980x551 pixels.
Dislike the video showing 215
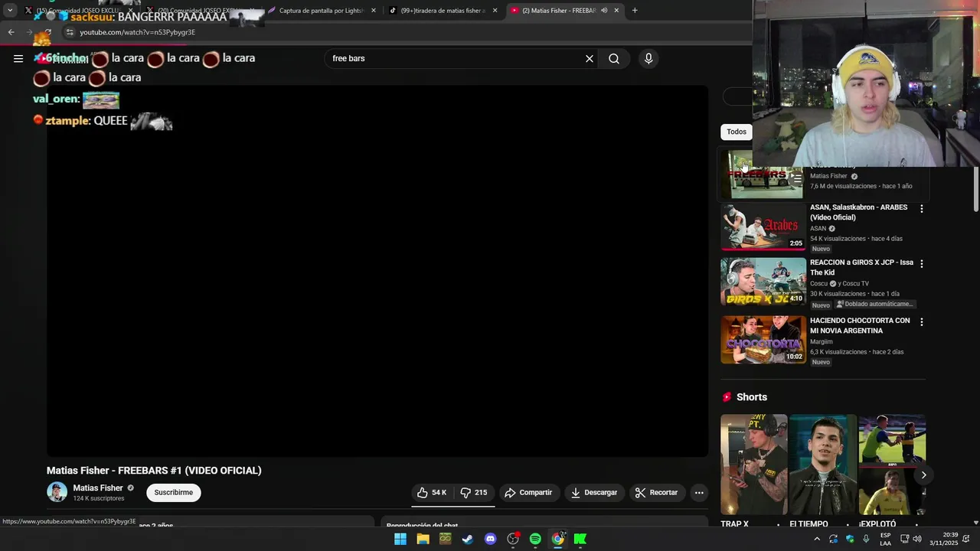(474, 493)
